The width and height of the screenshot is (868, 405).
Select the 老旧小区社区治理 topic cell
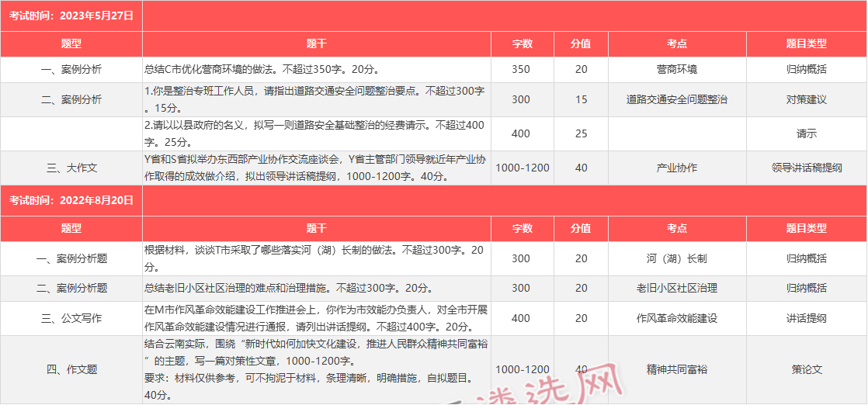tap(676, 288)
